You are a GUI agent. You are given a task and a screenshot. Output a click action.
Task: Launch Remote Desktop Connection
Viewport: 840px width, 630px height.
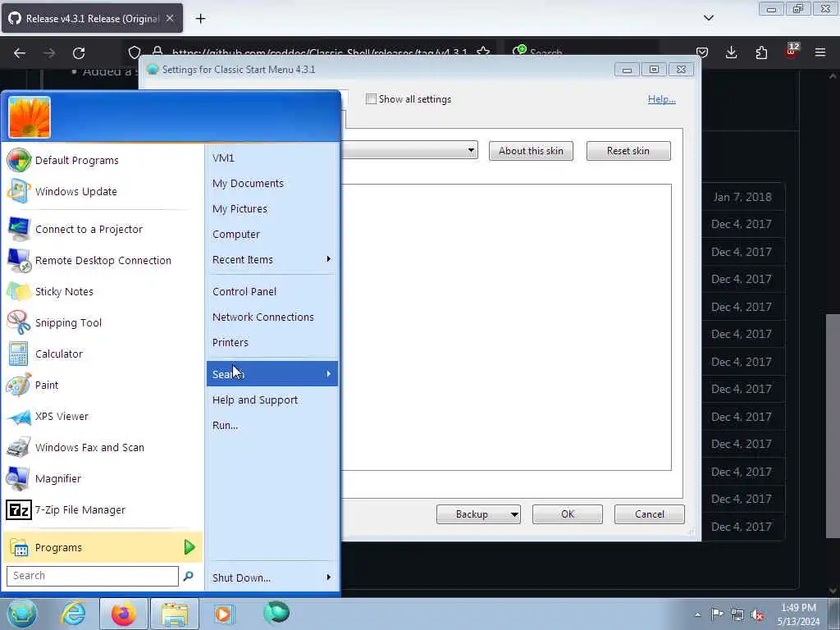pos(102,260)
